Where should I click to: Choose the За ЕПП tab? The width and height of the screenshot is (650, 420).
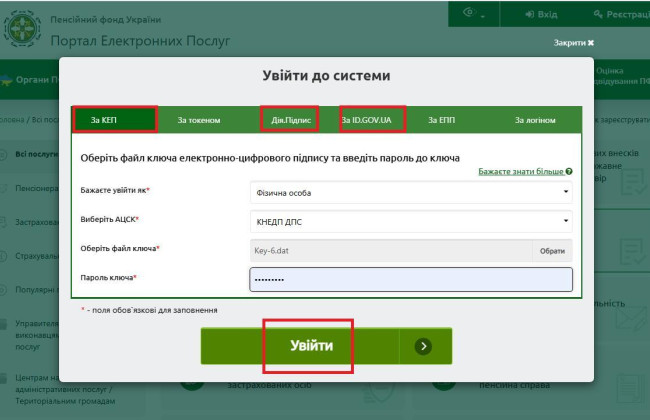pos(441,120)
